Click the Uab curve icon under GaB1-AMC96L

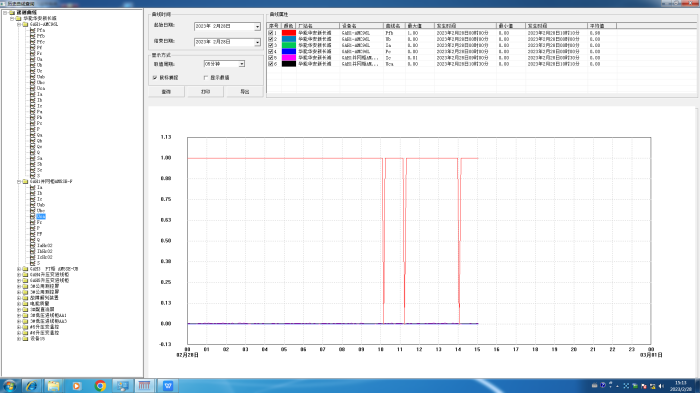[33, 77]
